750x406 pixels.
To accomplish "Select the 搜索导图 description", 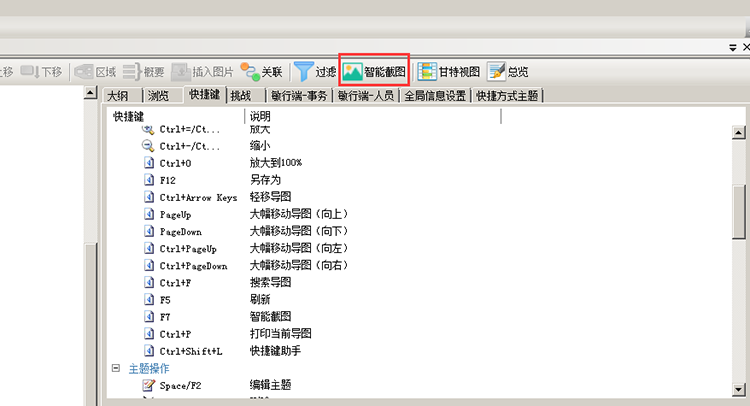I will [271, 283].
